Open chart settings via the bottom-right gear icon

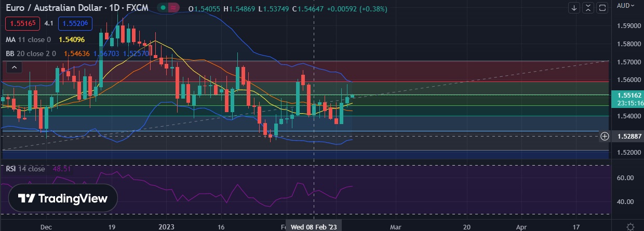coord(629,227)
